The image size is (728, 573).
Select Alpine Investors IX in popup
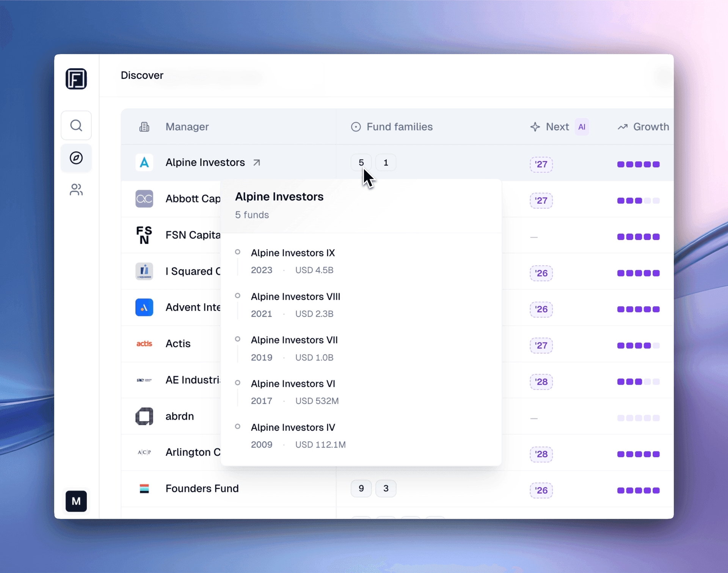tap(293, 253)
